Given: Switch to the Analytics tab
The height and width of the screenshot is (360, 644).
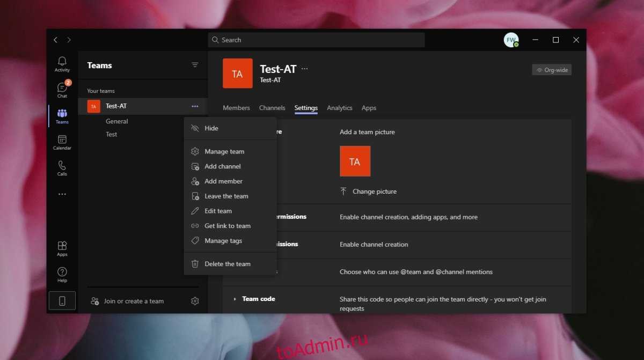Looking at the screenshot, I should click(x=339, y=108).
